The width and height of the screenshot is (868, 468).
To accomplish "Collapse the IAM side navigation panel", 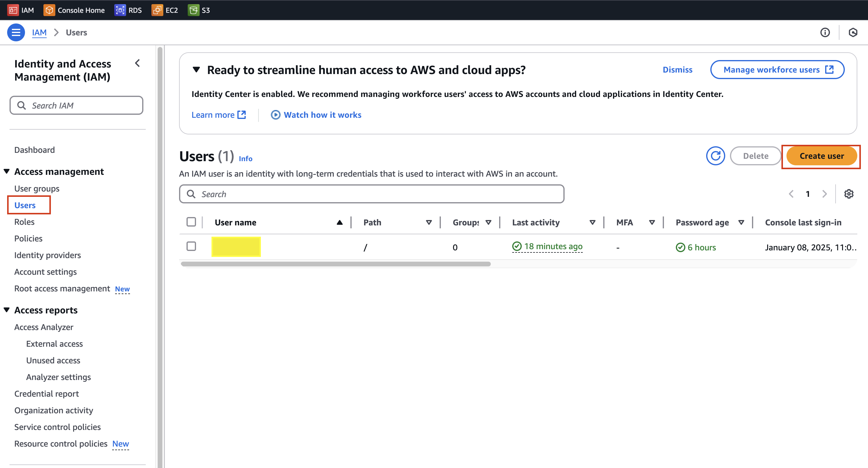I will [137, 63].
